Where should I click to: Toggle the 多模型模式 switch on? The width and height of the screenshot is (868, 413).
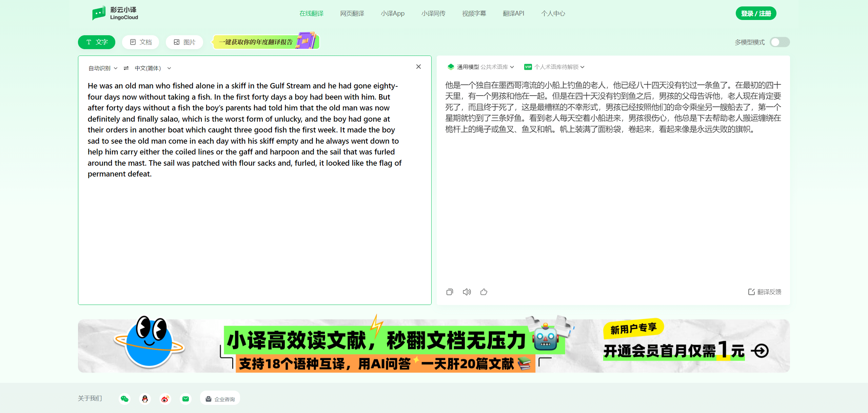(779, 42)
